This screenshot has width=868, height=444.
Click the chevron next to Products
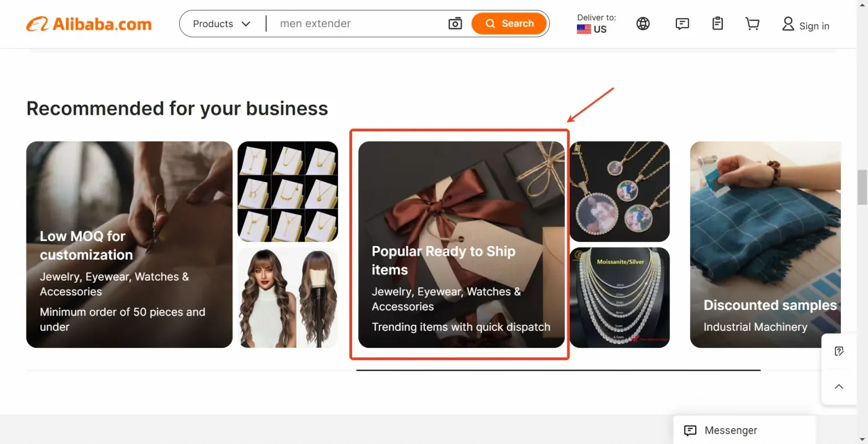(246, 24)
